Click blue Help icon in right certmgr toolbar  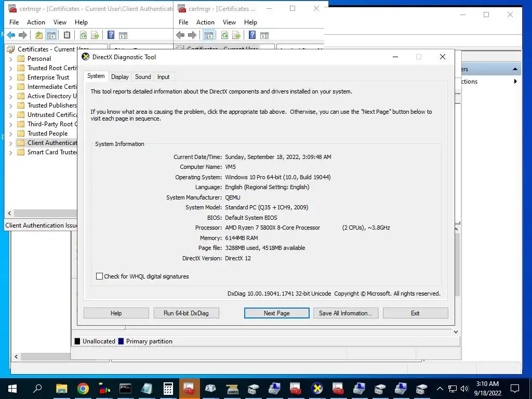(x=252, y=35)
